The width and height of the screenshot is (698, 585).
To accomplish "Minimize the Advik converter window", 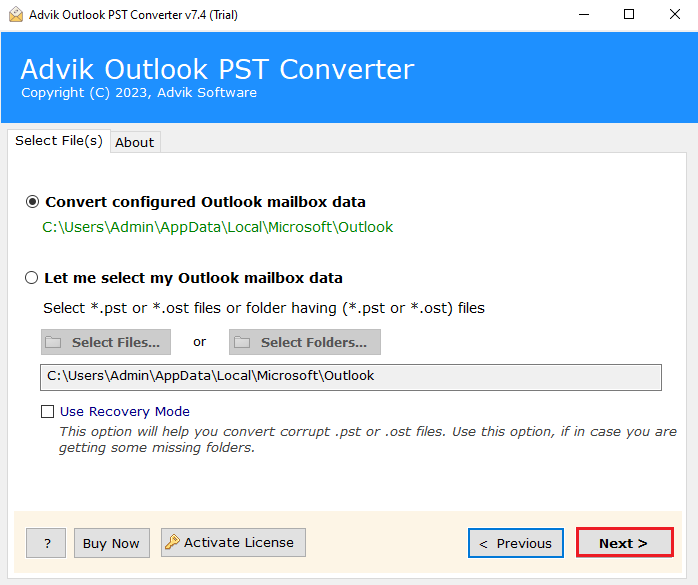I will (x=584, y=15).
